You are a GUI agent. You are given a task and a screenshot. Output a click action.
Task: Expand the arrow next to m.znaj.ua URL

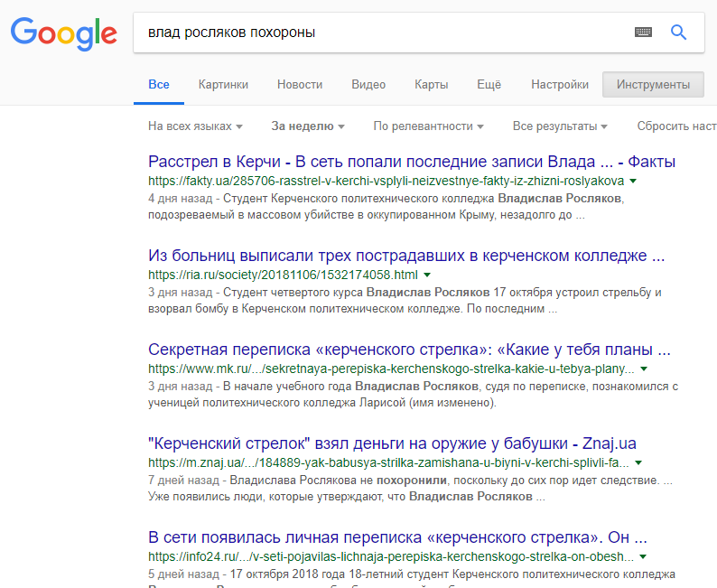tap(638, 462)
